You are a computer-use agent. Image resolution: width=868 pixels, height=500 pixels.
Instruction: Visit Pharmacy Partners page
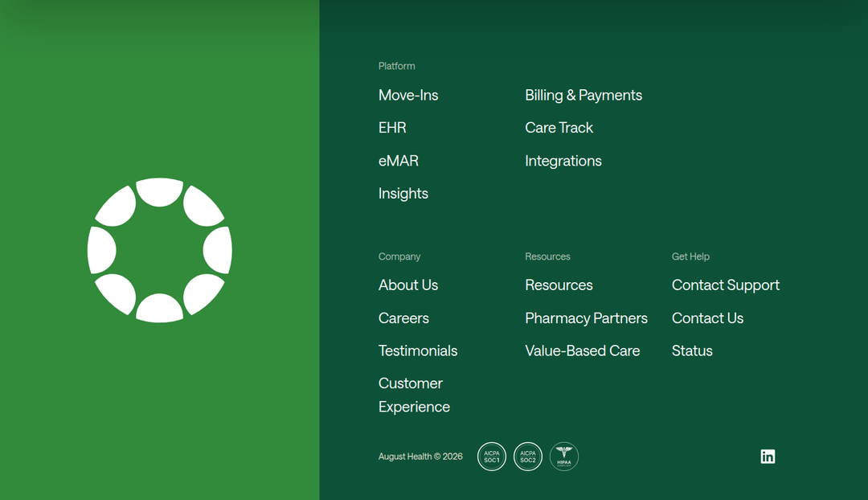coord(586,318)
